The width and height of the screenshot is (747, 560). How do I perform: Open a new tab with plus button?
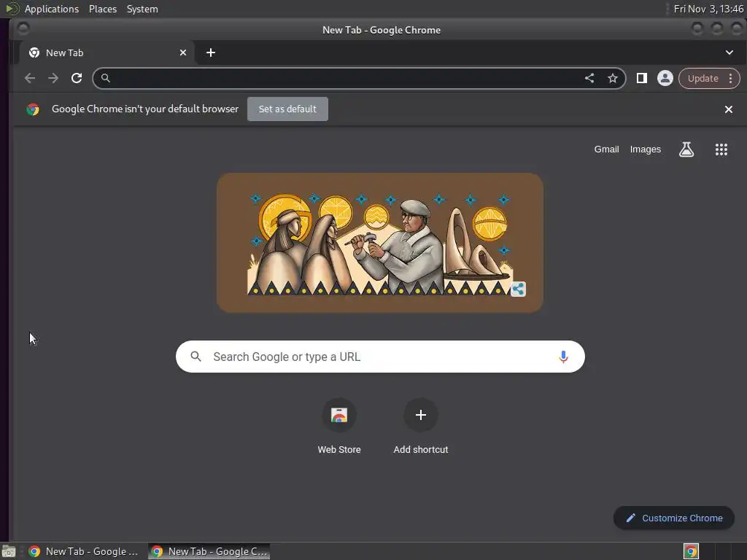point(211,52)
